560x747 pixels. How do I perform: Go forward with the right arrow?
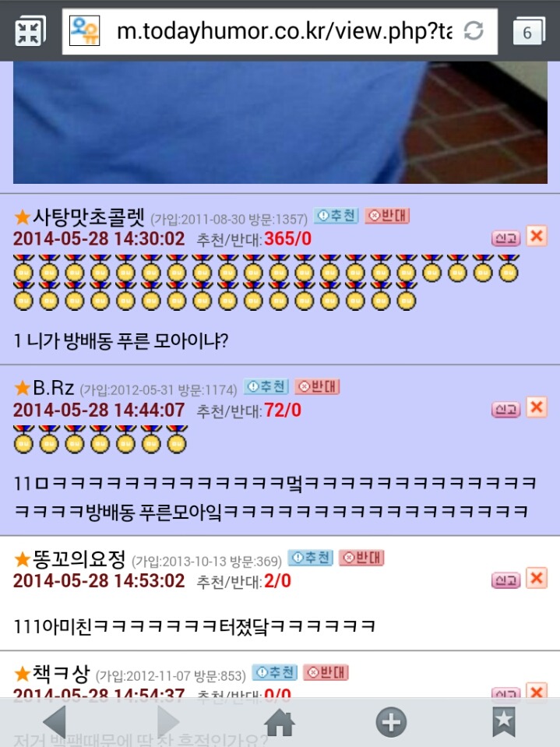(x=167, y=722)
